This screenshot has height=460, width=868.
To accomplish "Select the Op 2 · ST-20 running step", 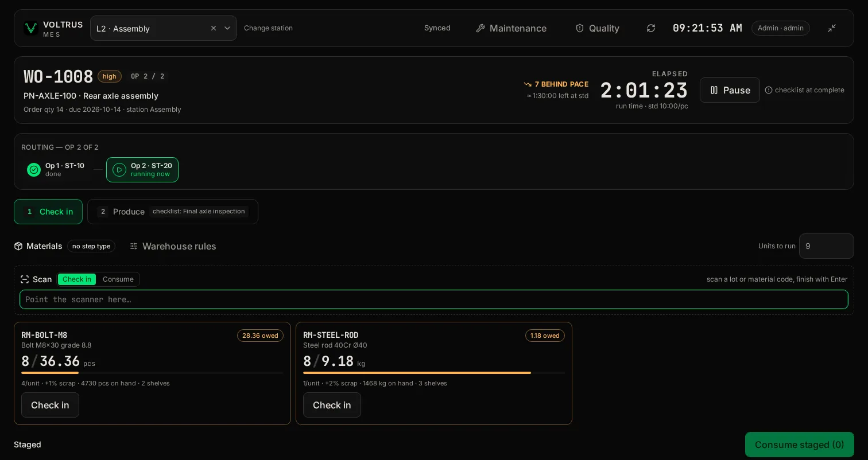I will coord(142,170).
